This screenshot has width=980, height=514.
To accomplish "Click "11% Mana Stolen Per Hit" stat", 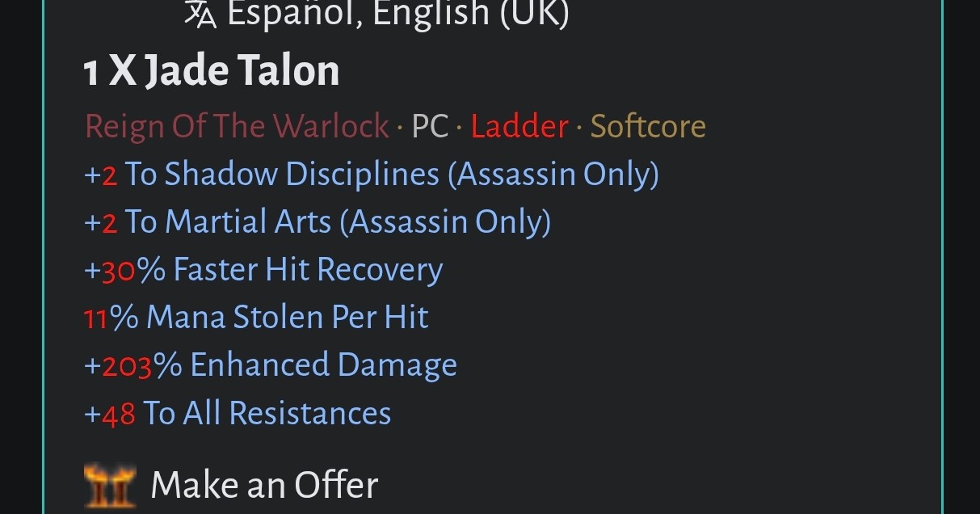I will [255, 317].
